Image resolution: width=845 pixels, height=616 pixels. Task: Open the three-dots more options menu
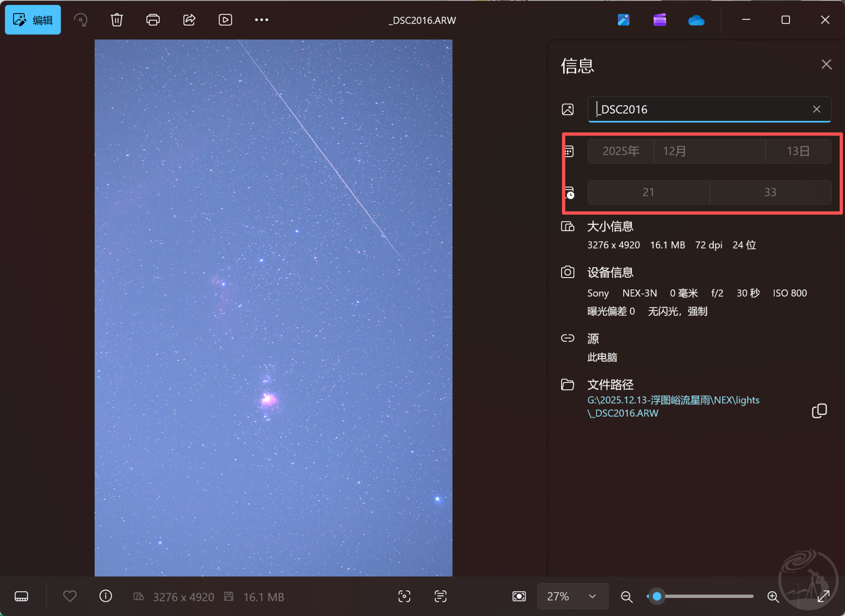261,20
